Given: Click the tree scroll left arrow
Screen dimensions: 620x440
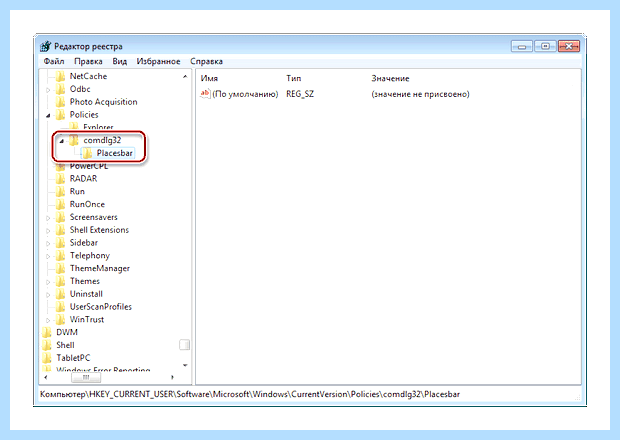Looking at the screenshot, I should [46, 378].
